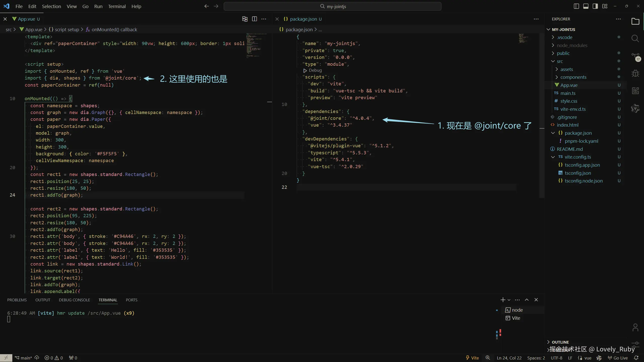Click Go Live in status bar
Screen dimensions: 644x362
pyautogui.click(x=618, y=358)
